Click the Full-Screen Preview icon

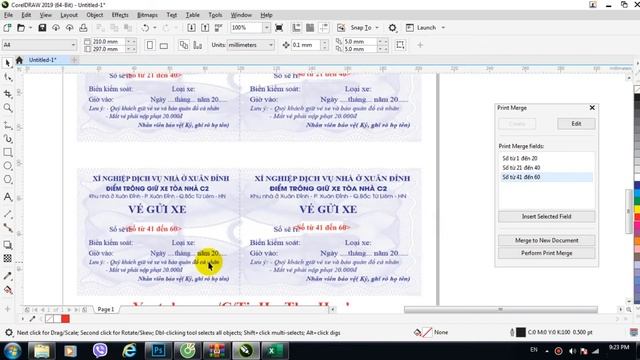[279, 28]
